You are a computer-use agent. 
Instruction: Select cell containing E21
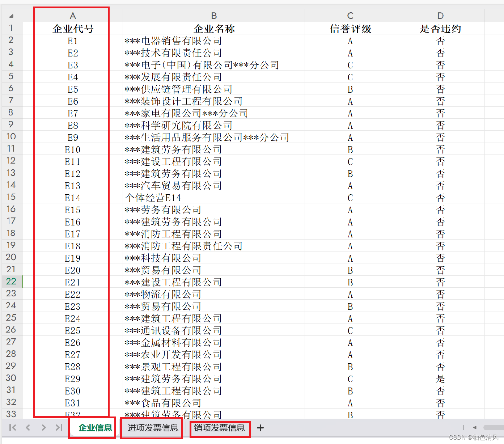click(73, 282)
